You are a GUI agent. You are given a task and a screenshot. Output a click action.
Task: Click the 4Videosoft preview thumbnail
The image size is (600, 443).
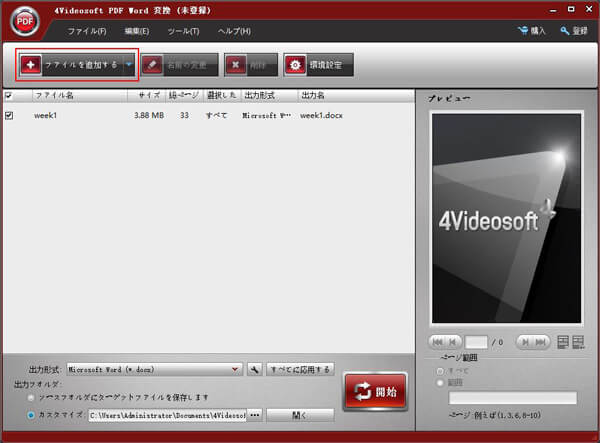tap(507, 218)
